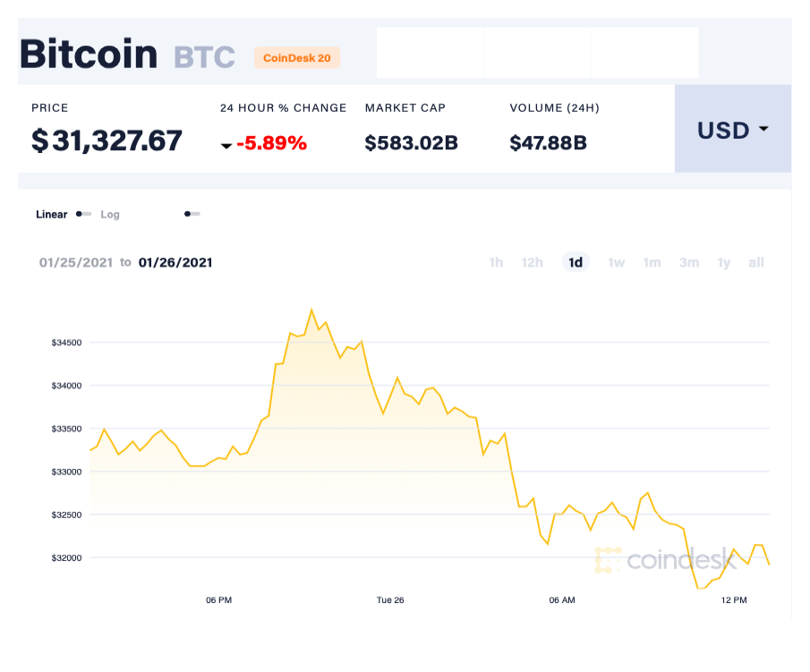The height and width of the screenshot is (672, 810).
Task: Click the Bitcoin BTC heading
Action: click(89, 55)
